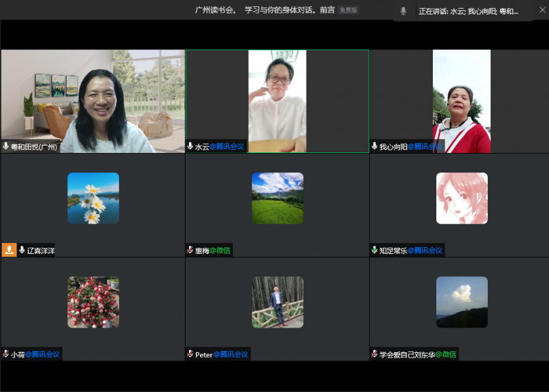549x392 pixels.
Task: Click the orange host icon by 辽喜洋洋
Action: coord(9,250)
